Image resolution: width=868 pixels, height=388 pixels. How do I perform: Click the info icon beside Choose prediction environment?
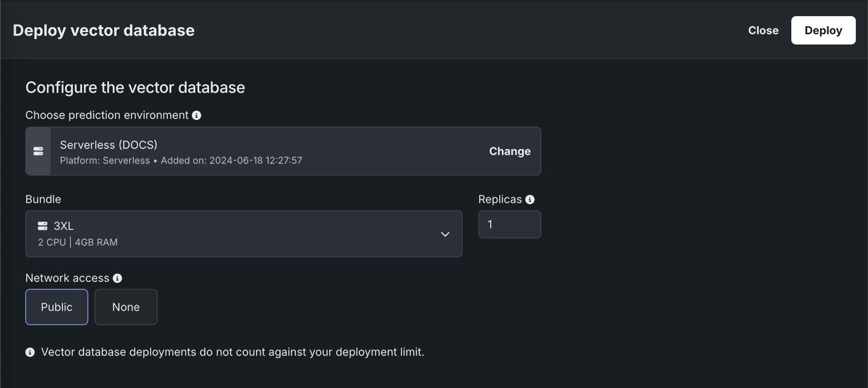pos(197,115)
